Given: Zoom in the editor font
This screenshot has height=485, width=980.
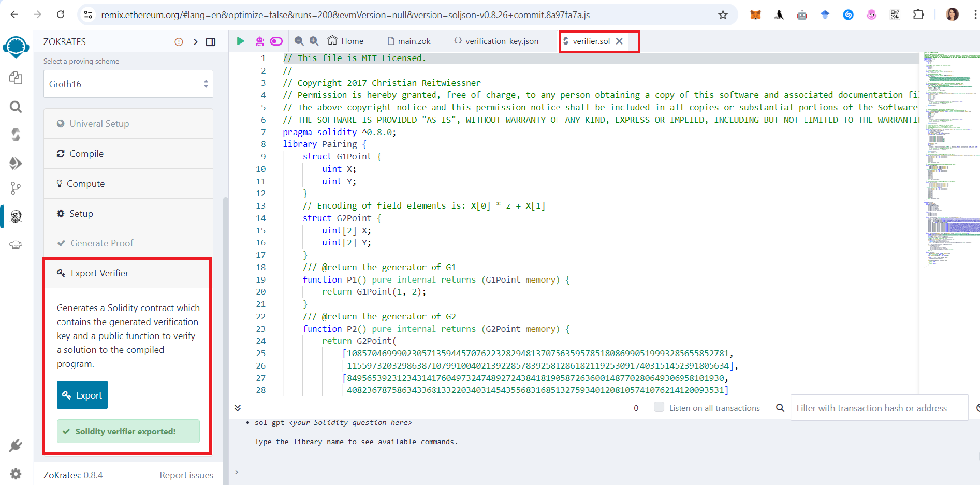Looking at the screenshot, I should 314,41.
